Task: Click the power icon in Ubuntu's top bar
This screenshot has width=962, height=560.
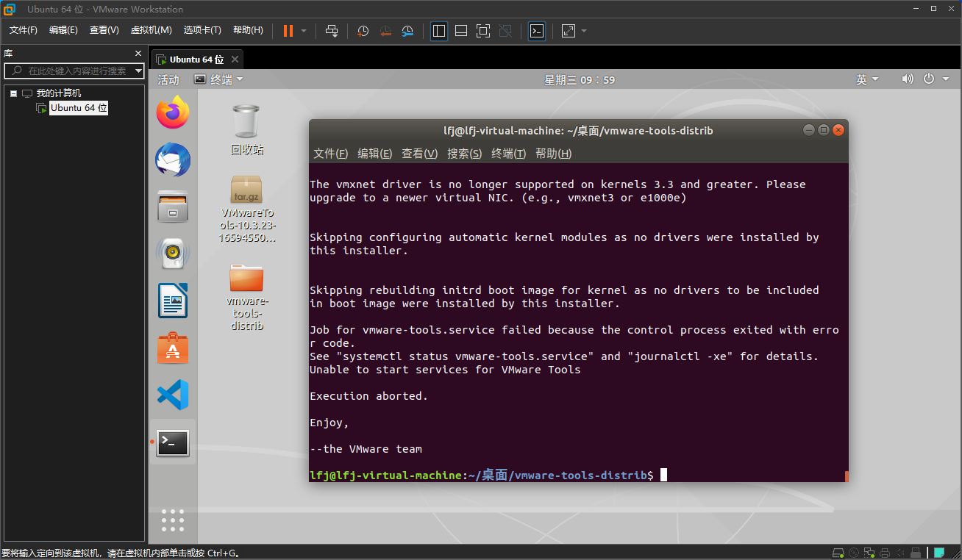Action: click(x=929, y=79)
